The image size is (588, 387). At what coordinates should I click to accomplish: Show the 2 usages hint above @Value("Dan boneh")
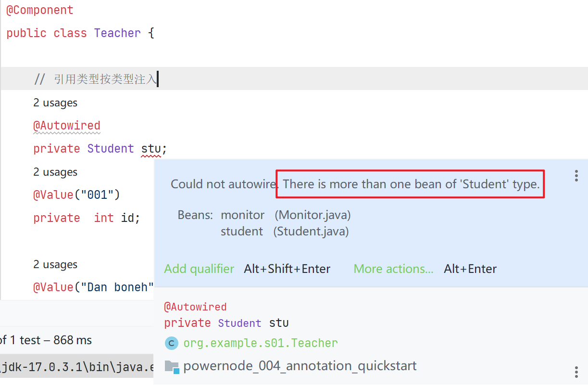[x=55, y=265]
